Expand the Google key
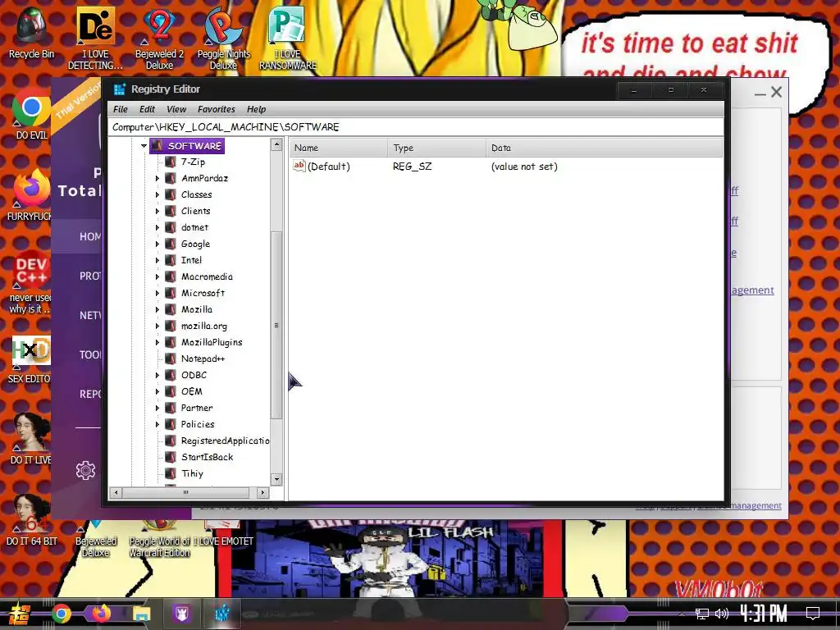The width and height of the screenshot is (840, 630). pos(157,244)
